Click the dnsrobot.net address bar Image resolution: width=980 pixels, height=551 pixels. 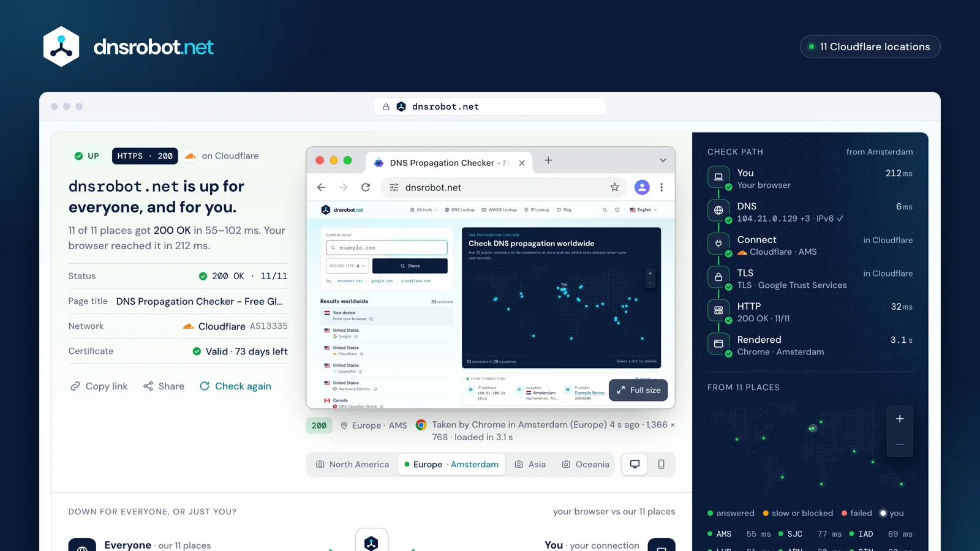coord(490,107)
